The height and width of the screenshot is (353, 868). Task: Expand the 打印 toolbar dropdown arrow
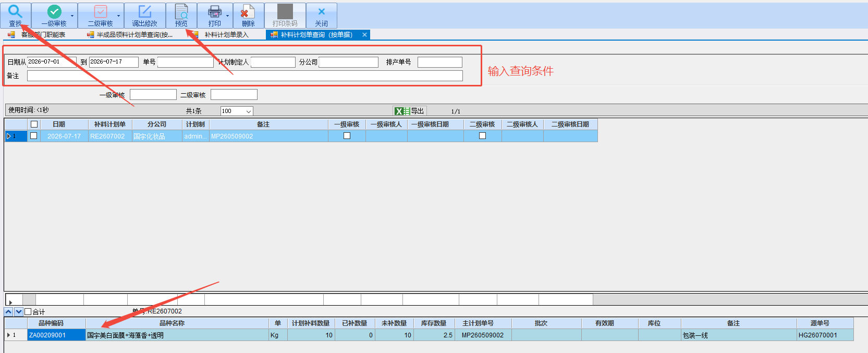227,16
